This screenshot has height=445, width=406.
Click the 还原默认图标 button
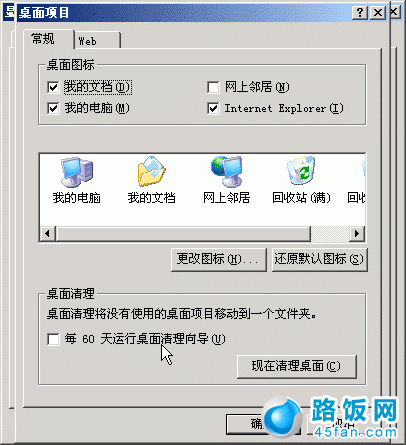click(319, 259)
